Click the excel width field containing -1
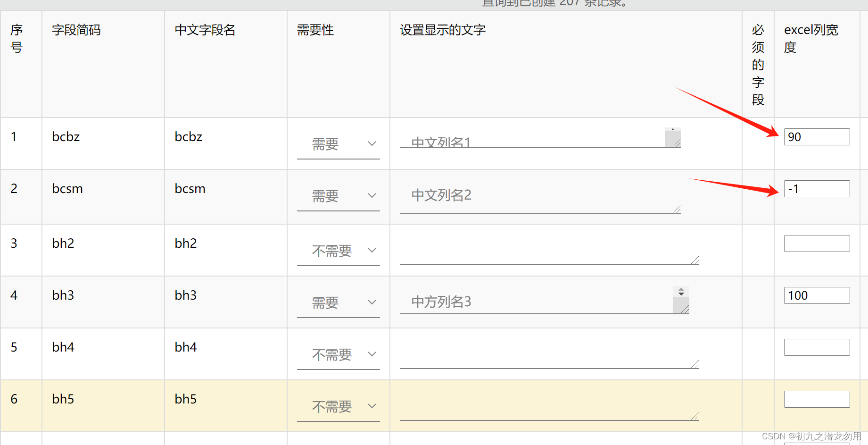 click(817, 189)
